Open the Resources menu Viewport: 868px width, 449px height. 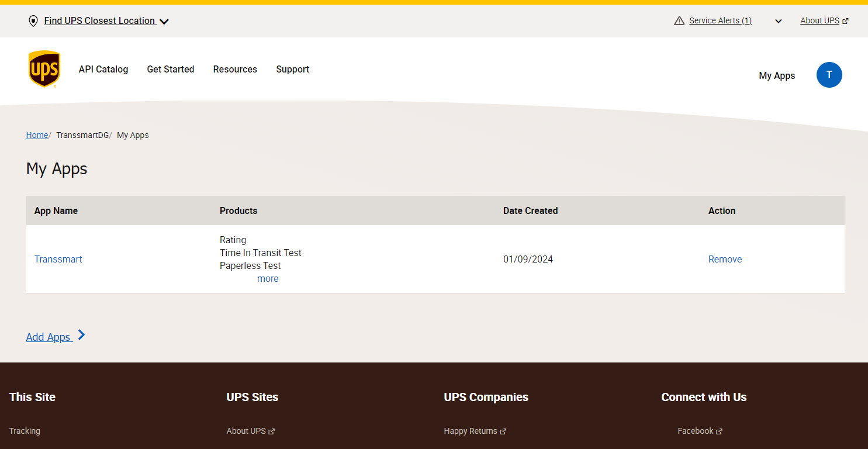tap(235, 69)
